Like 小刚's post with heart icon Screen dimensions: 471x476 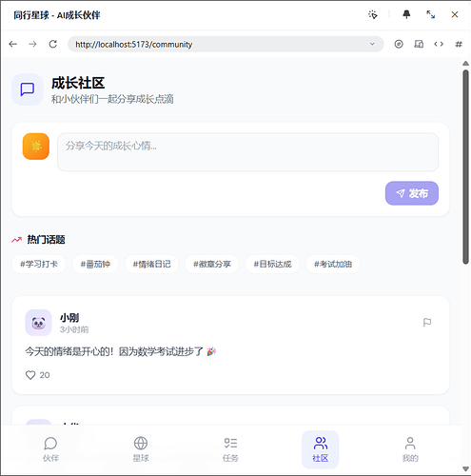(x=30, y=375)
